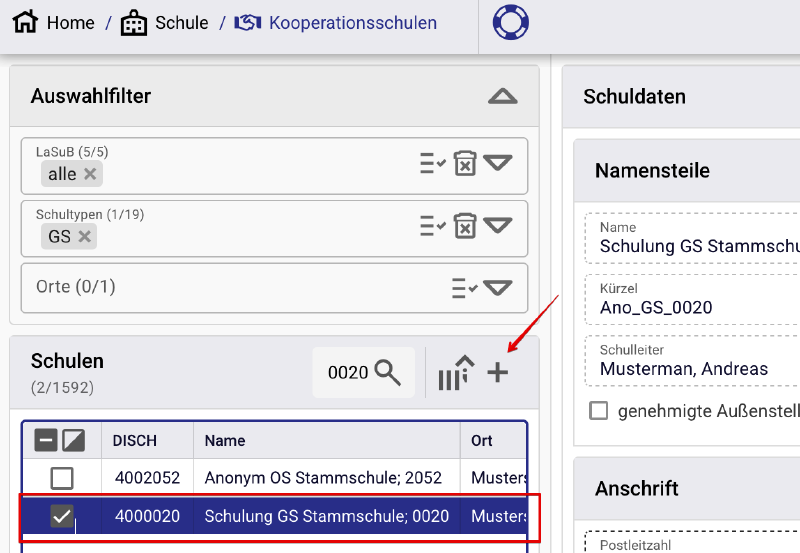Click the lifebuoy help icon

(x=512, y=22)
